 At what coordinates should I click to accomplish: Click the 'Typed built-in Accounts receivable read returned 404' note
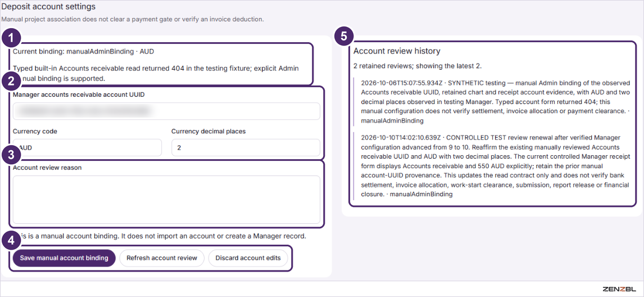[x=156, y=73]
